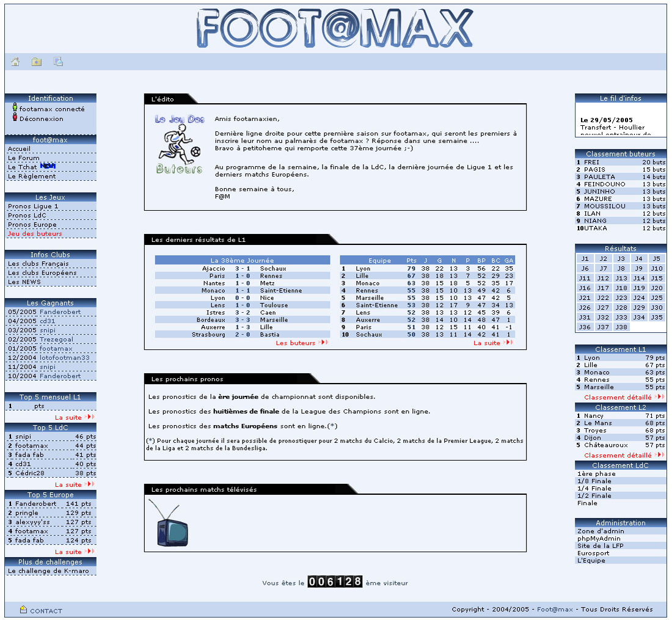Click the red Déconnexion person icon

15,119
